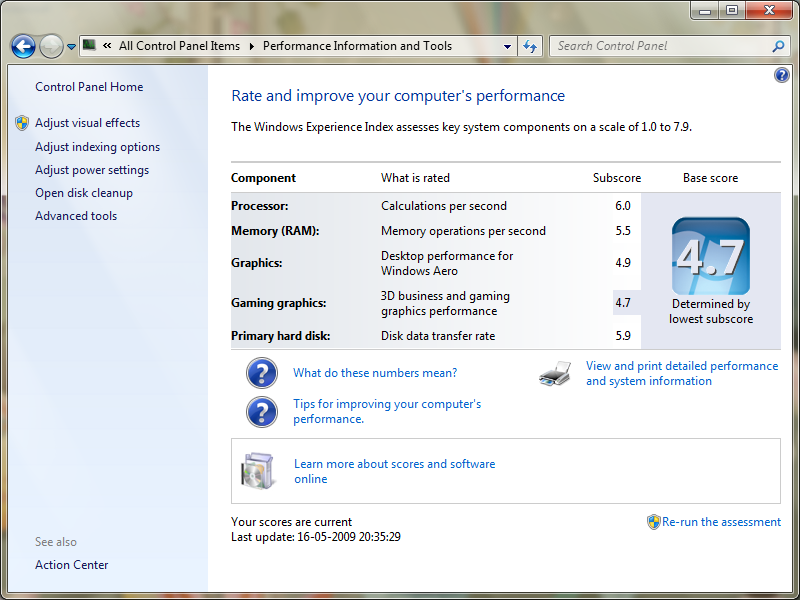Viewport: 800px width, 600px height.
Task: Click the Back navigation arrow button
Action: point(23,46)
